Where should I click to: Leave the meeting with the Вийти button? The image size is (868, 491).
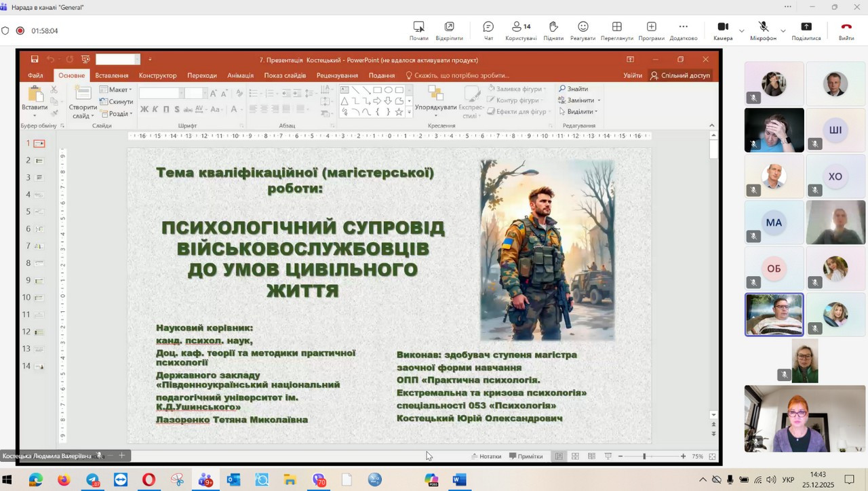[846, 30]
